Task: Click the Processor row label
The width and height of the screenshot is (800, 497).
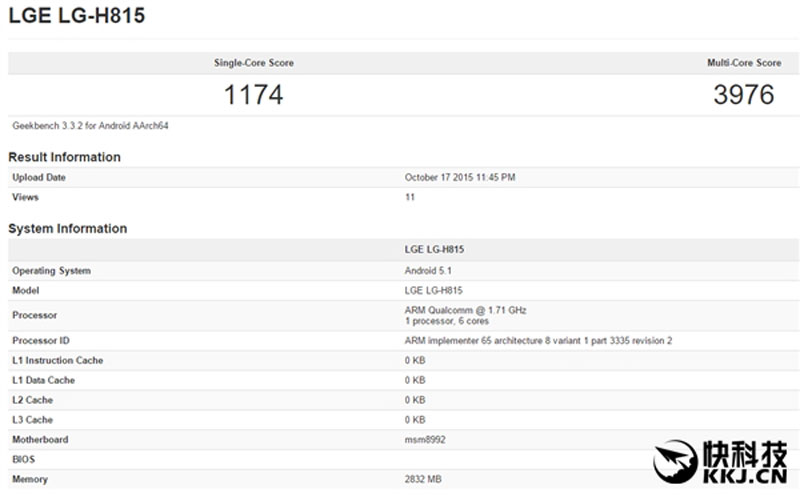Action: point(35,315)
